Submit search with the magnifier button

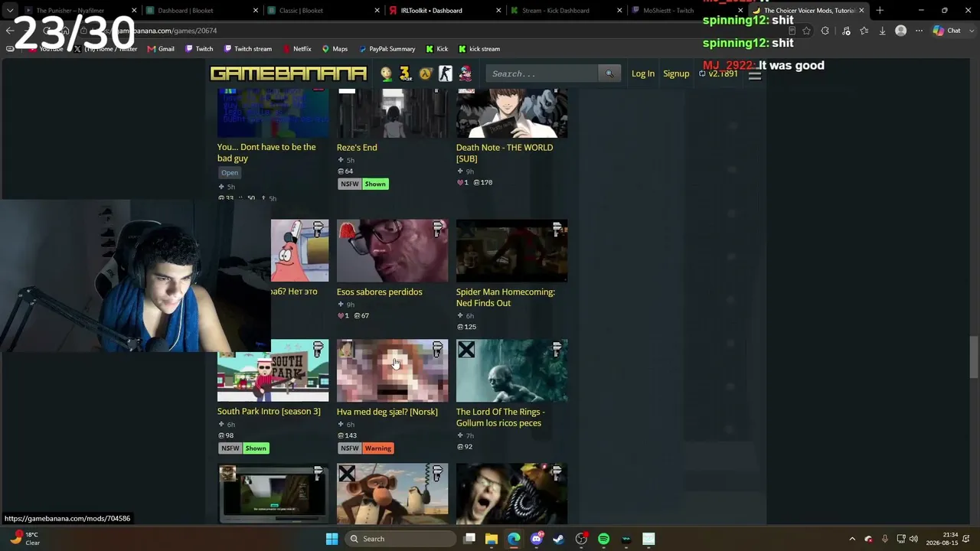tap(609, 73)
